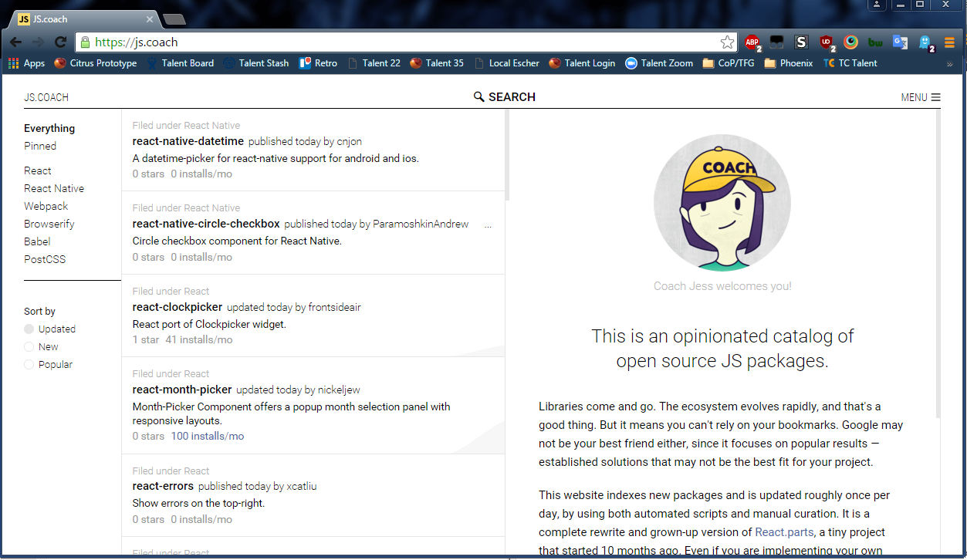Select the Updated sort radio button
The width and height of the screenshot is (967, 560).
[29, 329]
